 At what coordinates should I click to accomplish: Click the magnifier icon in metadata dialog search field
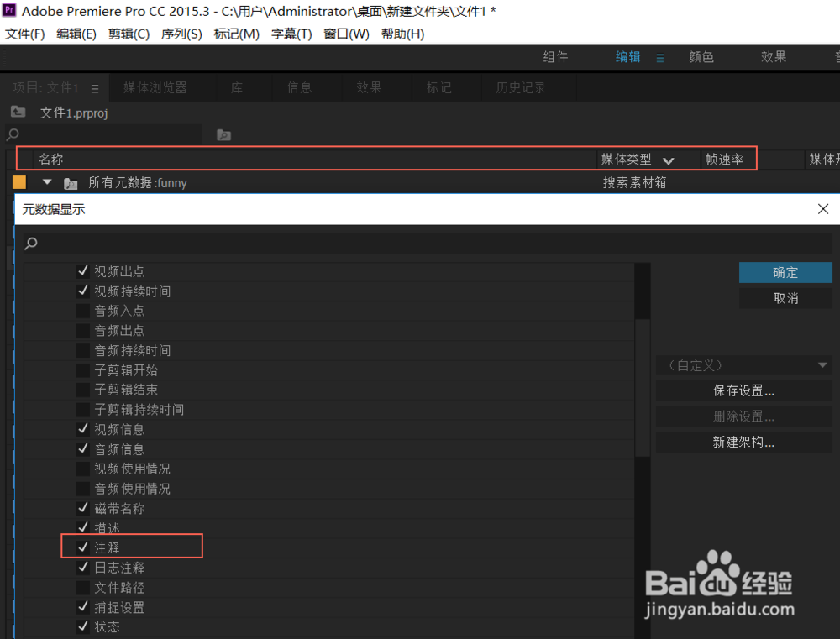click(29, 242)
